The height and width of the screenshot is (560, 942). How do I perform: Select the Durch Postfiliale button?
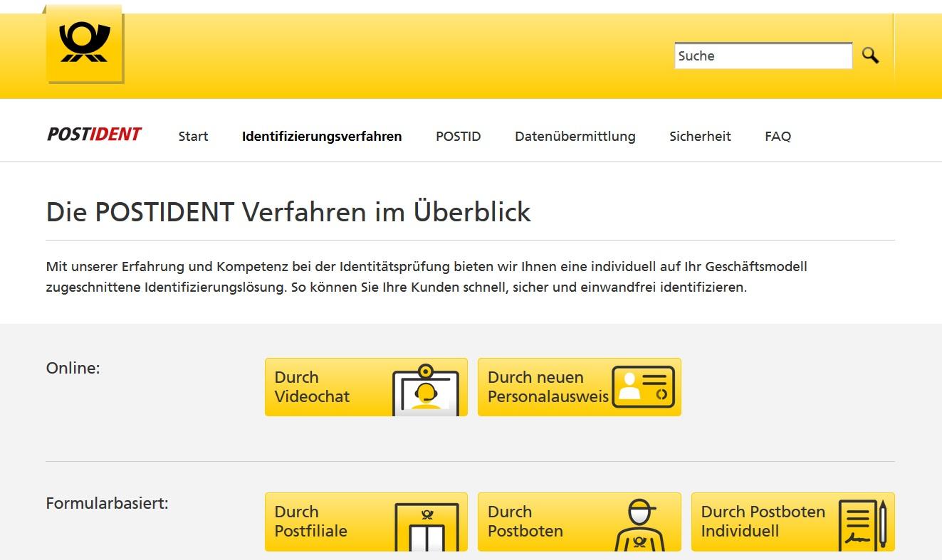tap(366, 522)
